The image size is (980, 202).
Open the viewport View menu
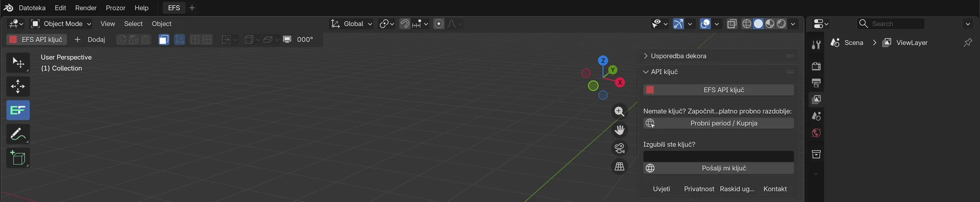tap(108, 24)
